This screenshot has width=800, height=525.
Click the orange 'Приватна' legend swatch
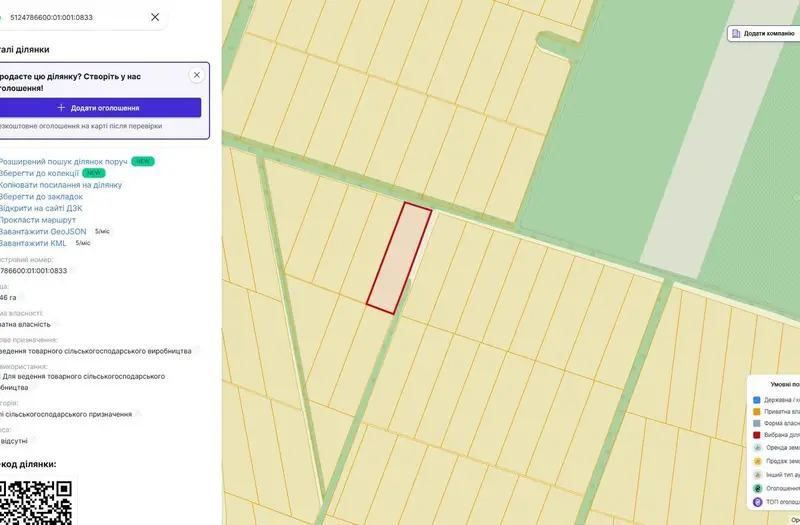[x=757, y=412]
